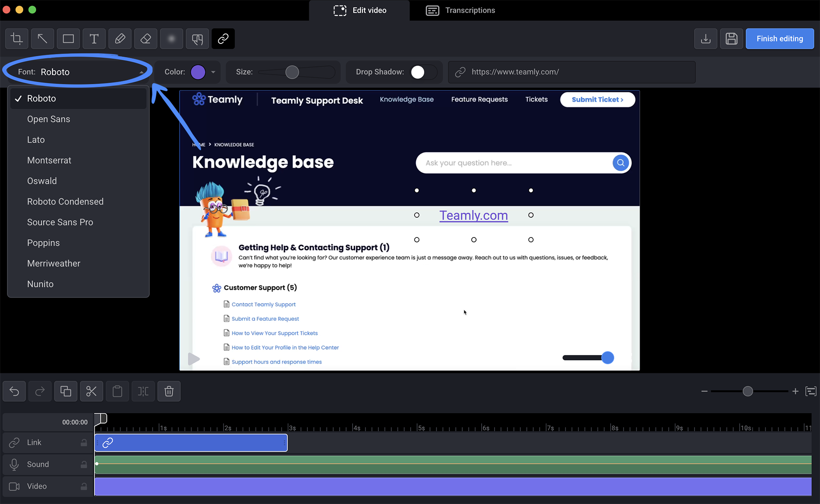Zoom in the timeline with plus

coord(795,391)
